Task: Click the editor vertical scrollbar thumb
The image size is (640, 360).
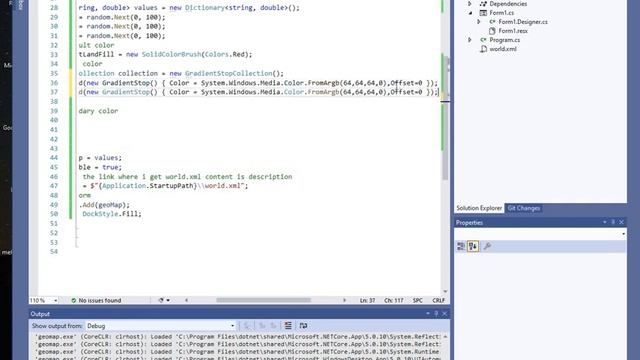Action: 445,118
